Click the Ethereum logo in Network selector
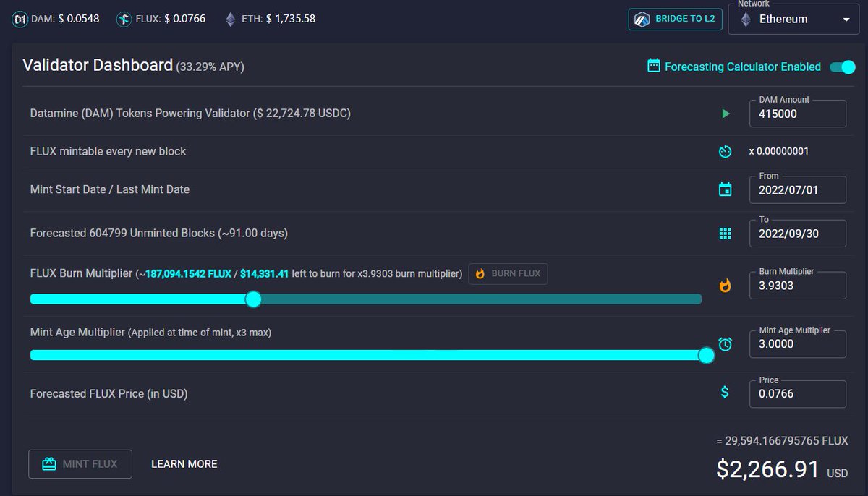 tap(746, 20)
